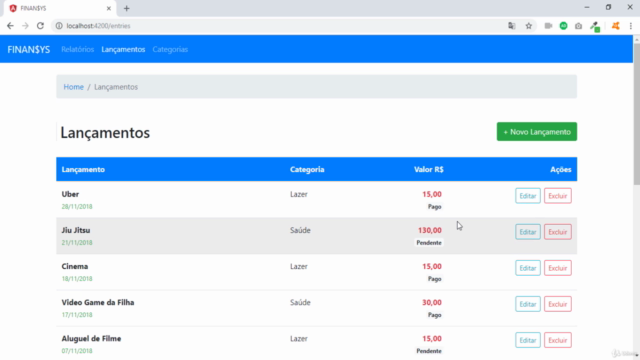Image resolution: width=640 pixels, height=360 pixels.
Task: Open the Lançamentos nav item
Action: click(x=123, y=49)
